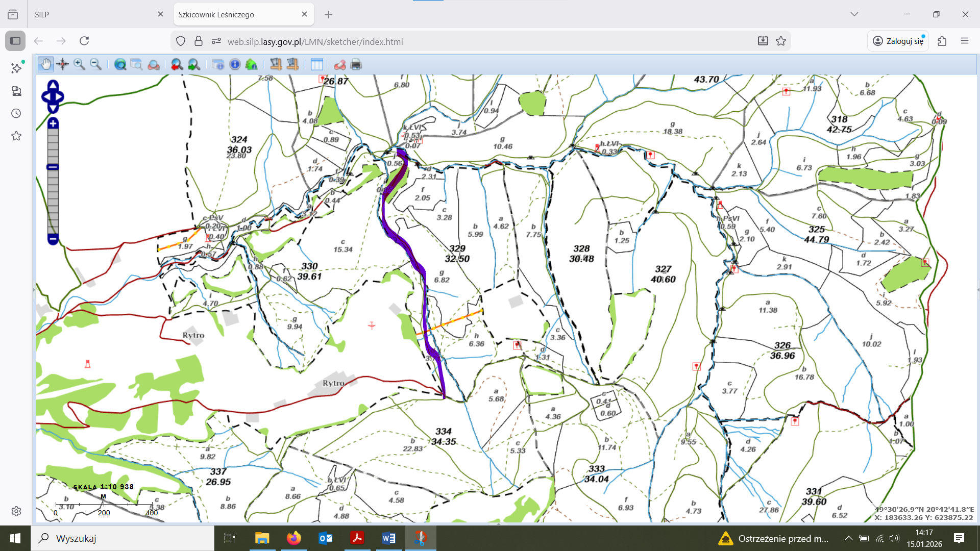Activate the blue info identify tool

point(235,64)
